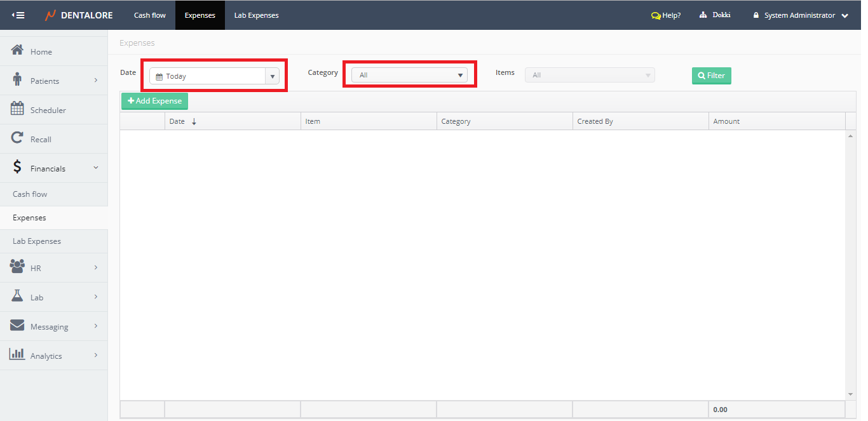868x421 pixels.
Task: Click the HR people group icon
Action: 17,267
